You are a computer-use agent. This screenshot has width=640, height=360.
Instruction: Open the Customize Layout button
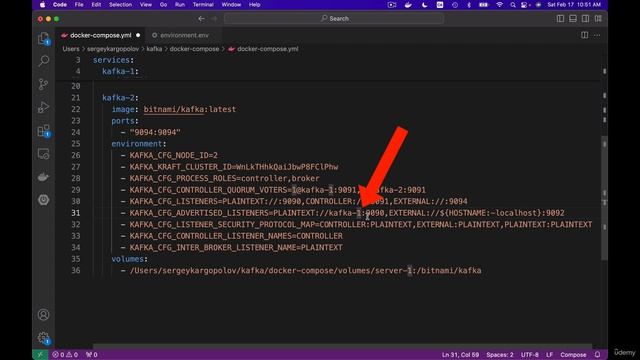click(x=598, y=18)
